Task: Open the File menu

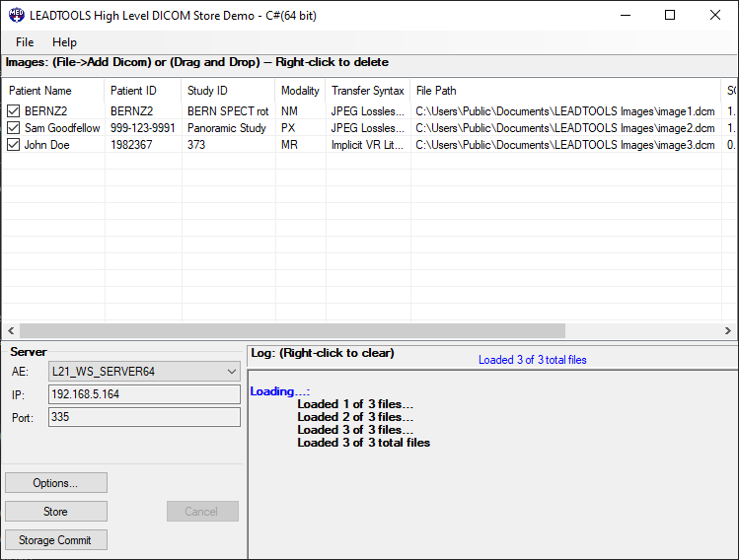Action: (x=25, y=42)
